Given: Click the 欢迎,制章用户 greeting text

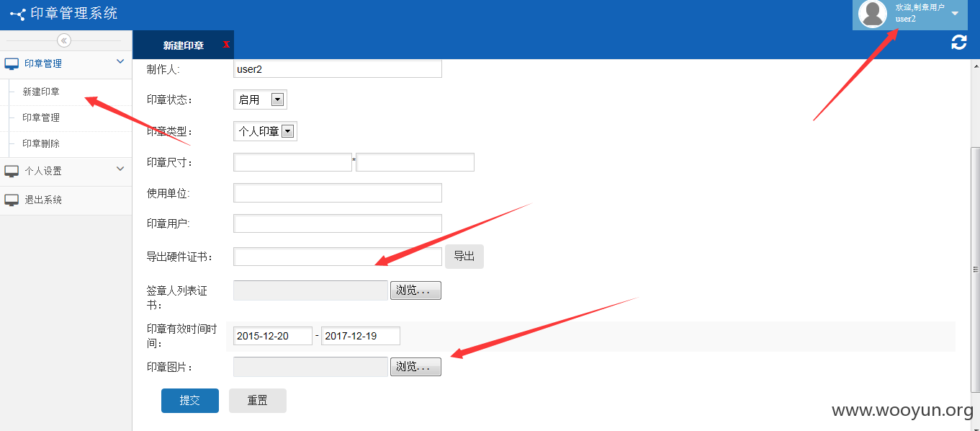Looking at the screenshot, I should [920, 7].
